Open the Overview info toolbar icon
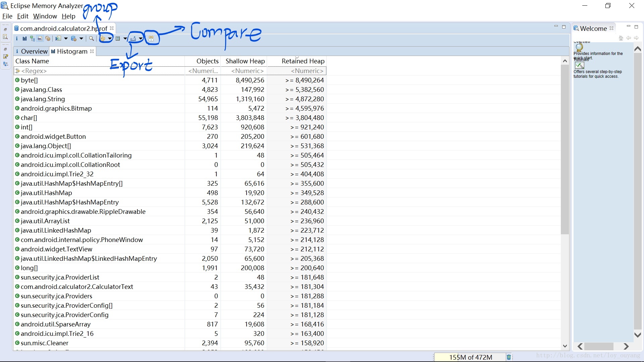The width and height of the screenshot is (644, 362). (17, 39)
